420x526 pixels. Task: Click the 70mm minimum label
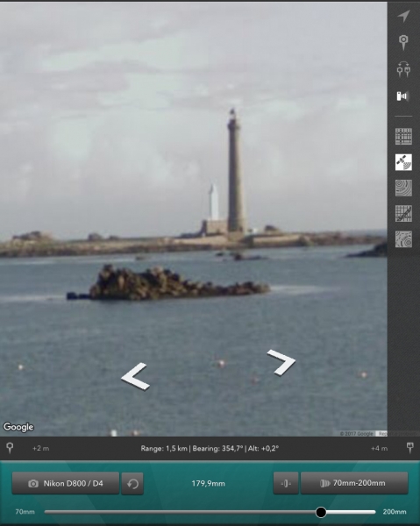(x=25, y=512)
